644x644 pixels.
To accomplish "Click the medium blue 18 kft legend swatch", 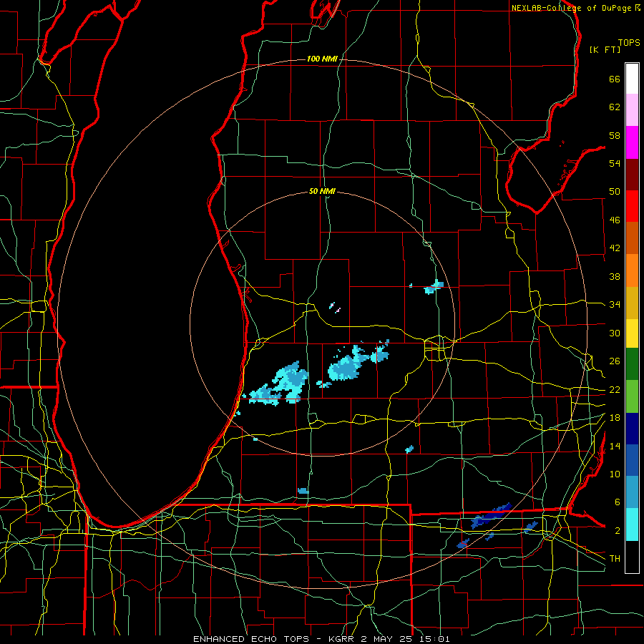I will [632, 460].
